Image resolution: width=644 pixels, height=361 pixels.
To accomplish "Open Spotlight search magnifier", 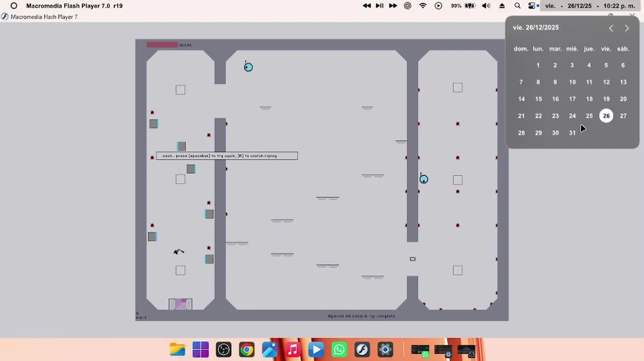I will tap(518, 6).
